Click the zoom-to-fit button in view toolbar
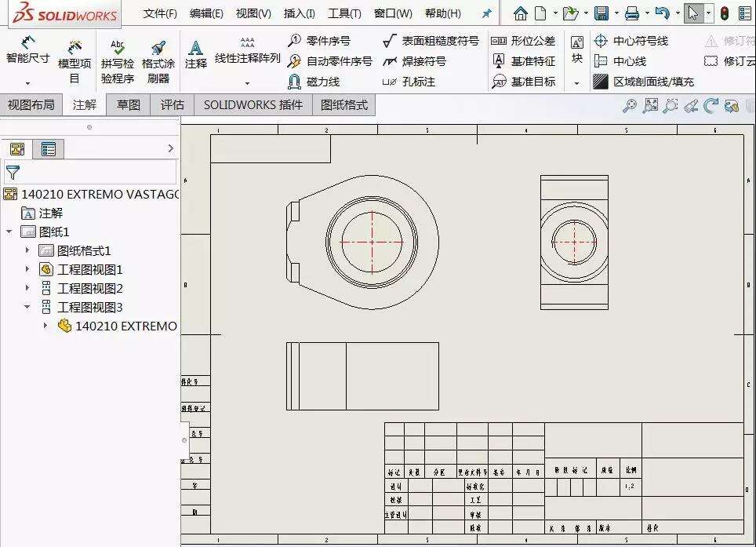Screen dimensions: 756x547 [650, 106]
